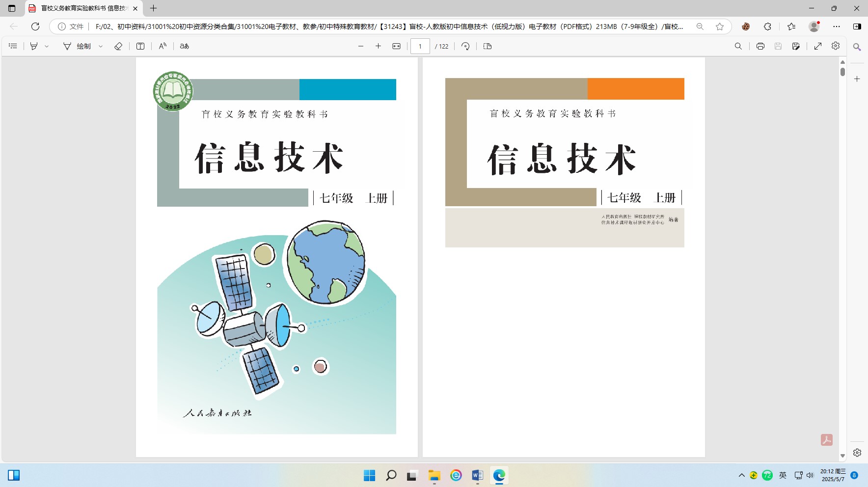Screen dimensions: 868x487
Task: Expand the highlighter options dropdown arrow
Action: pyautogui.click(x=47, y=46)
